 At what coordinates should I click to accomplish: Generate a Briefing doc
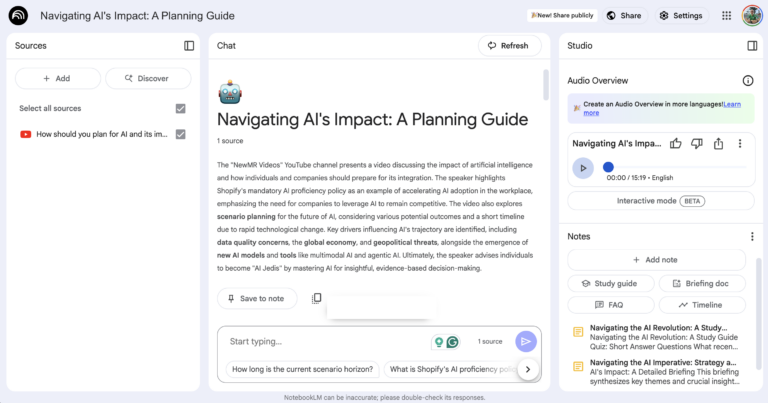click(x=702, y=284)
